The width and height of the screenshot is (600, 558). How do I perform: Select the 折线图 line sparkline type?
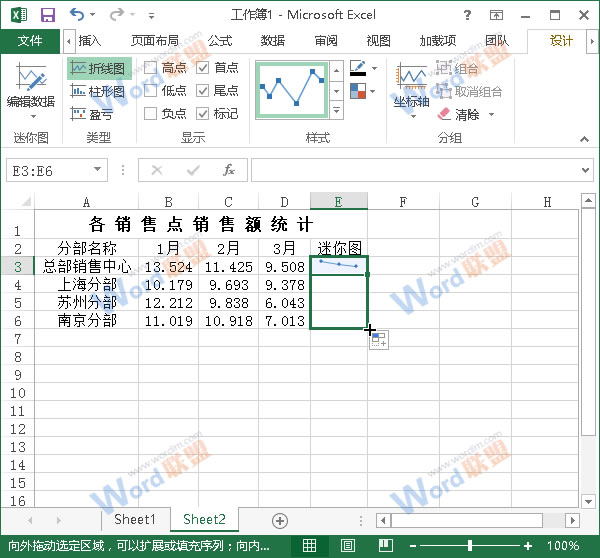tap(99, 69)
